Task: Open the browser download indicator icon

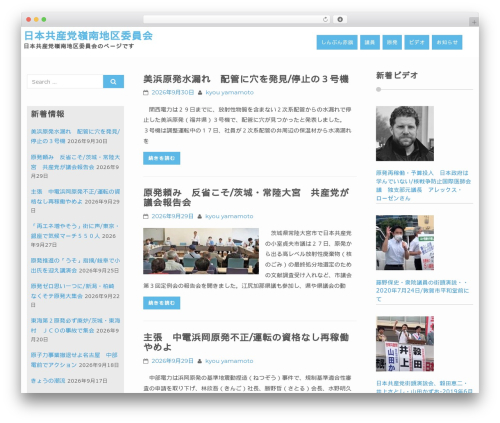Action: pos(340,20)
